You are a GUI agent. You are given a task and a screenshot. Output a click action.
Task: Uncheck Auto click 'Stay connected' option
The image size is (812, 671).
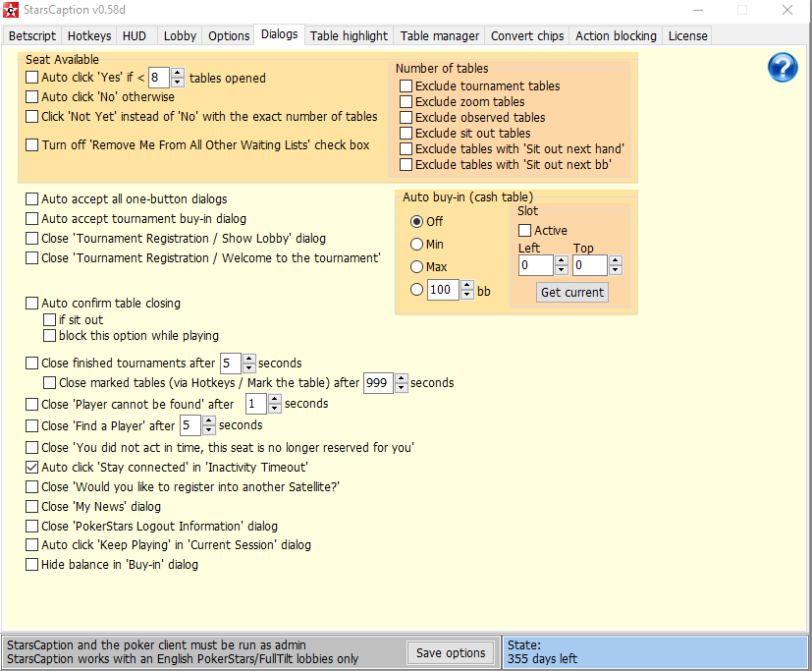[x=32, y=468]
